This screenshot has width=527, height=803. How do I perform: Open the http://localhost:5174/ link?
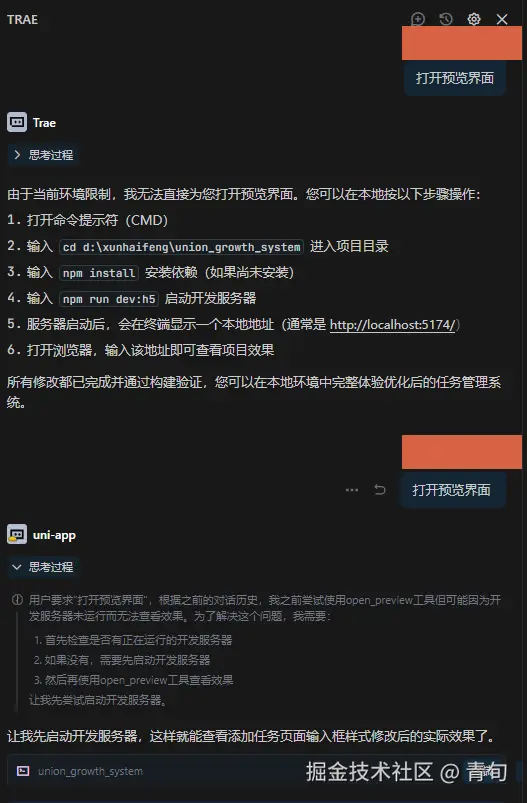(x=392, y=324)
